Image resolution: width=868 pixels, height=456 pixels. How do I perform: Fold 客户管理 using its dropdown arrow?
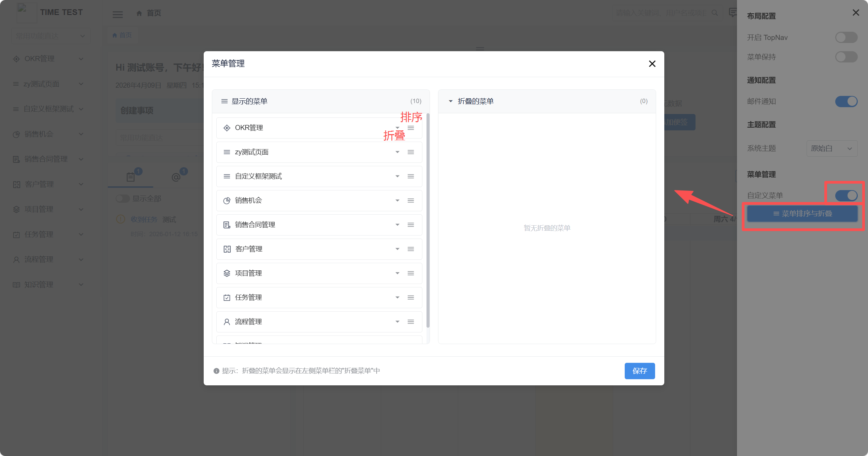[x=397, y=249]
